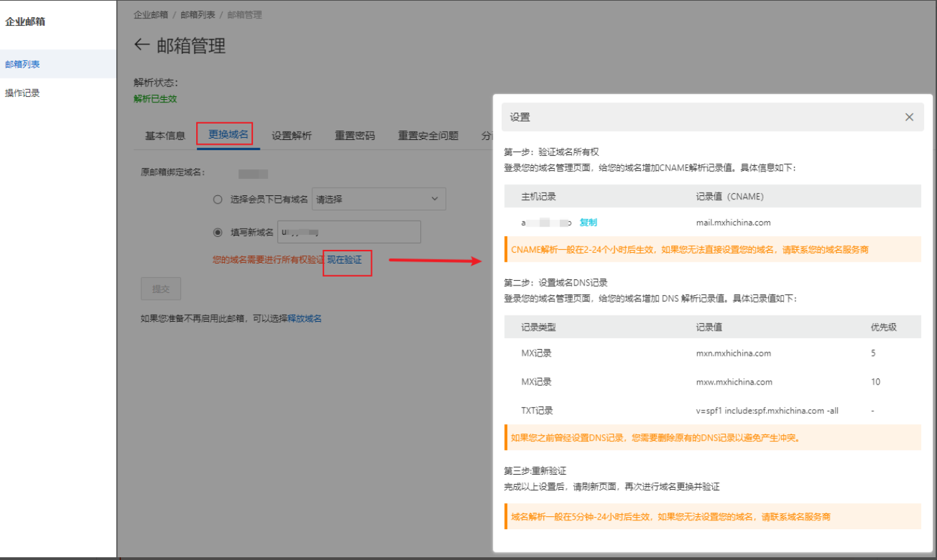937x560 pixels.
Task: Open the 请选择 domain dropdown
Action: click(379, 199)
